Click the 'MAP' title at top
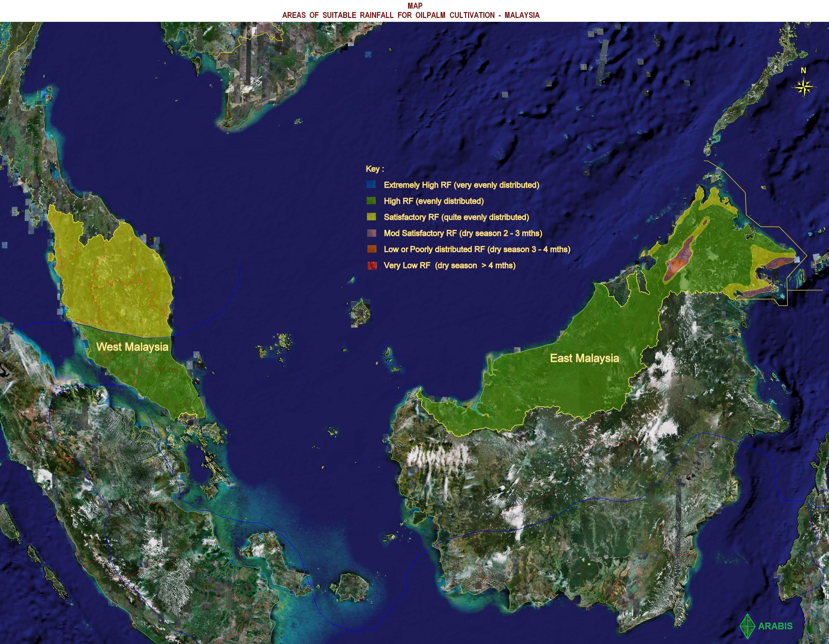Viewport: 829px width, 644px height. pyautogui.click(x=415, y=6)
